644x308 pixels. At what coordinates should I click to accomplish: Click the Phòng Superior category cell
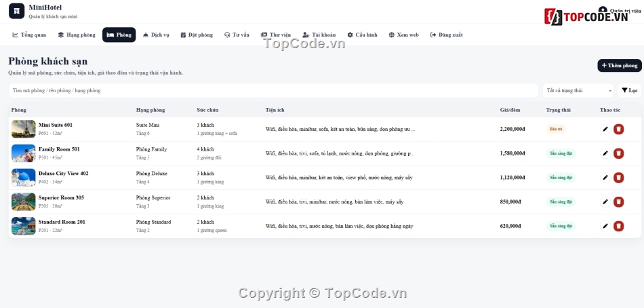(x=153, y=198)
